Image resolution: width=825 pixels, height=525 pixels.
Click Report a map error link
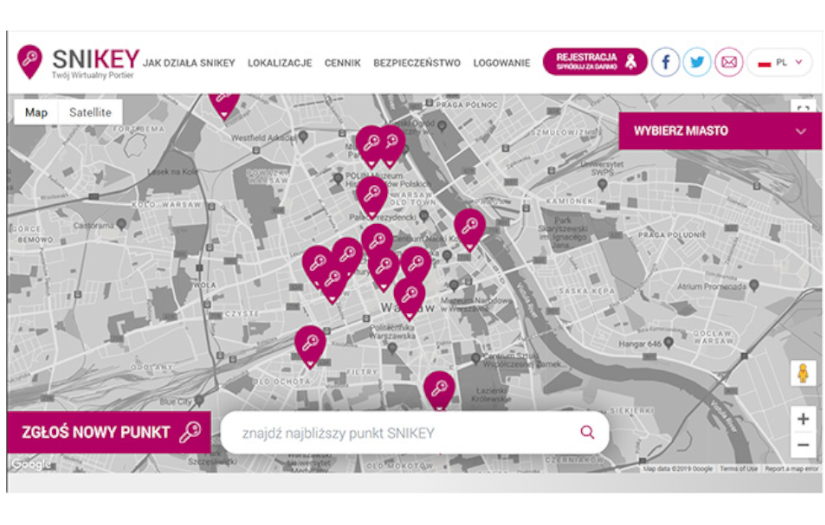point(791,469)
